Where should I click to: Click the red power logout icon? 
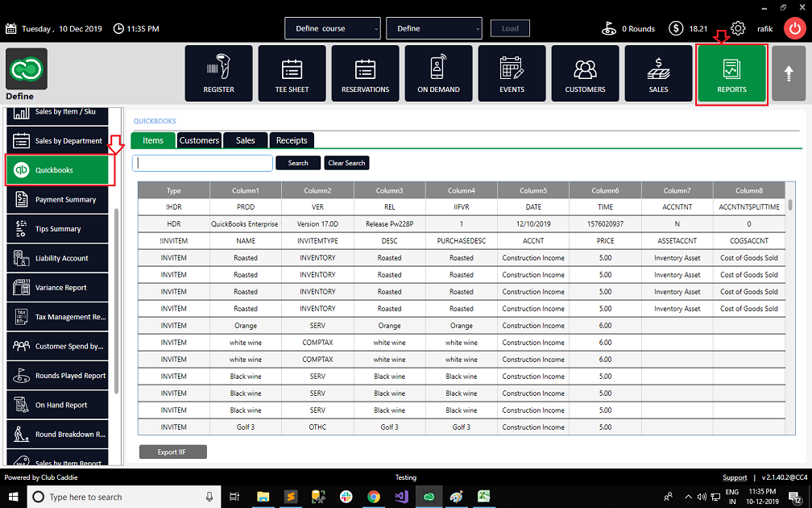tap(794, 28)
